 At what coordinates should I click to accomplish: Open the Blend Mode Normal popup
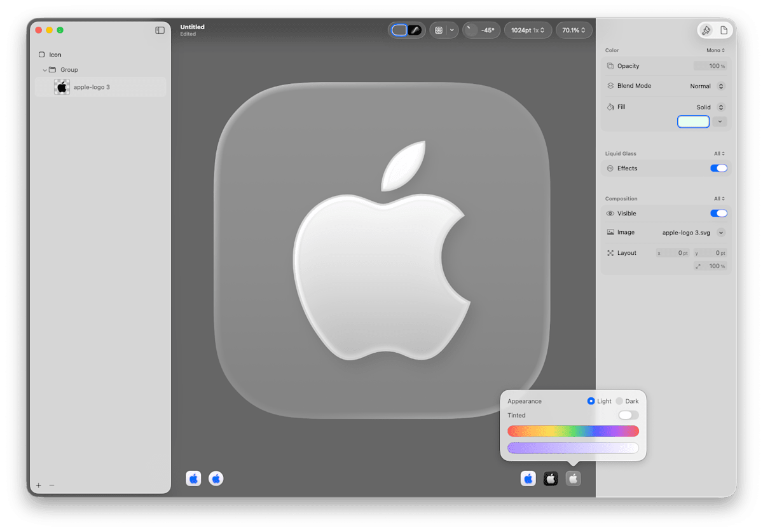pos(708,86)
